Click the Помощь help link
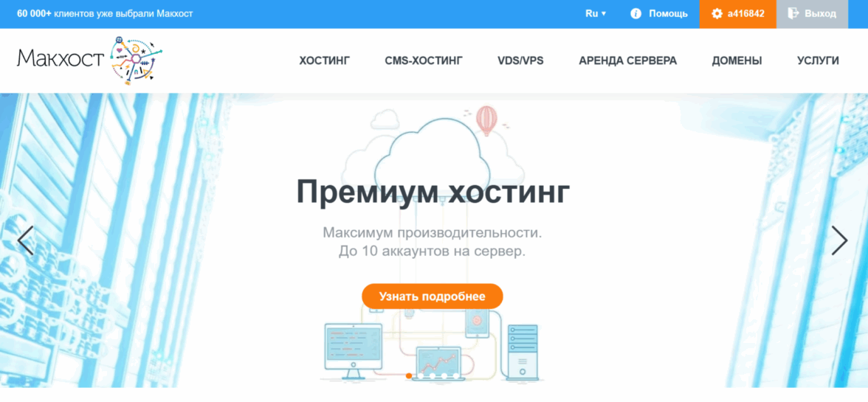Viewport: 868px width, 402px height. 668,14
